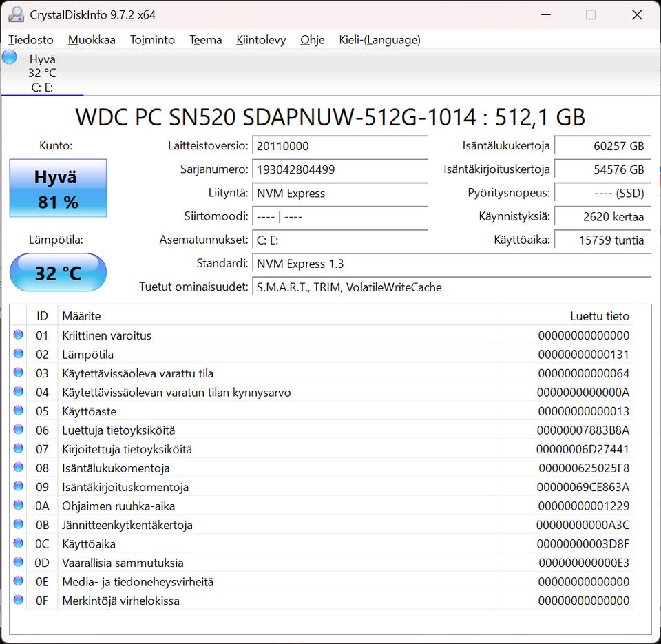Click status icon for Jännitteenkytkentäkertoja row
The width and height of the screenshot is (661, 644).
point(18,523)
